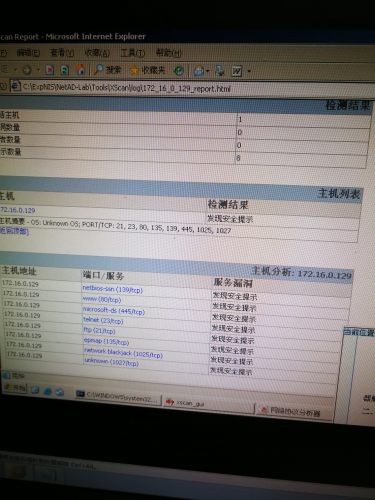Open the Help (帮助) menu

[169, 53]
